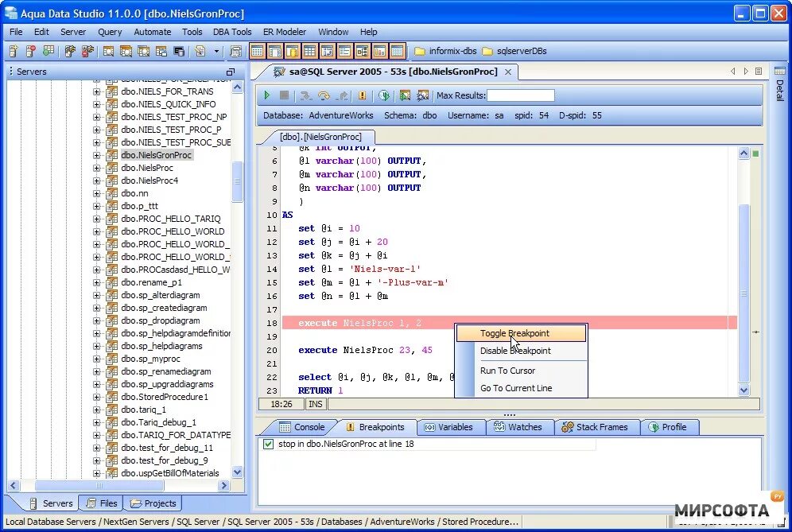Click into the Max Results field
The width and height of the screenshot is (792, 532).
(520, 95)
